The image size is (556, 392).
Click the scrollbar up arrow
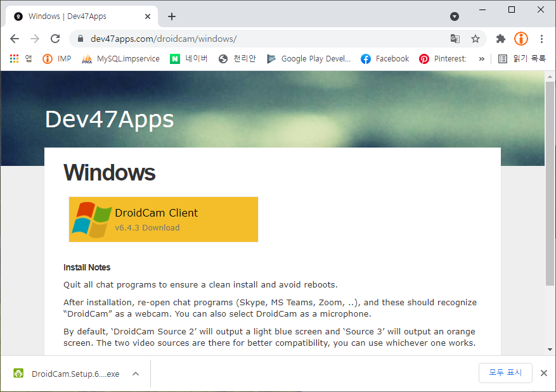click(550, 77)
